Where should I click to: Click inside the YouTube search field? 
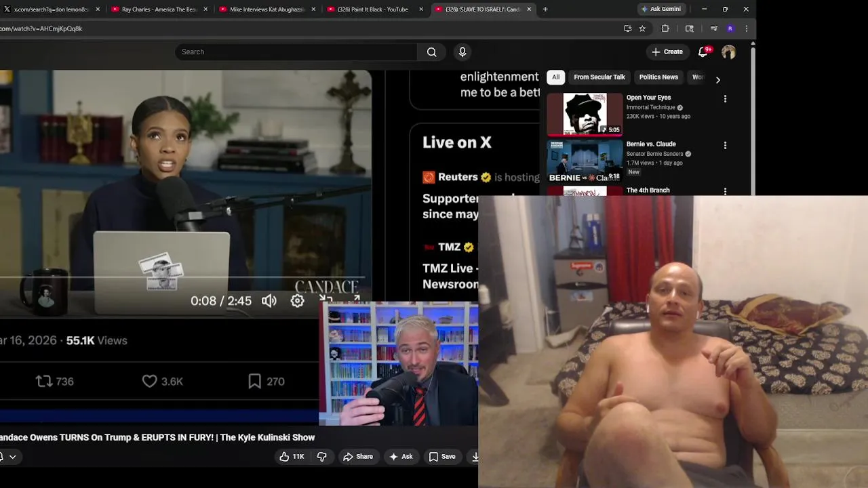(x=296, y=52)
